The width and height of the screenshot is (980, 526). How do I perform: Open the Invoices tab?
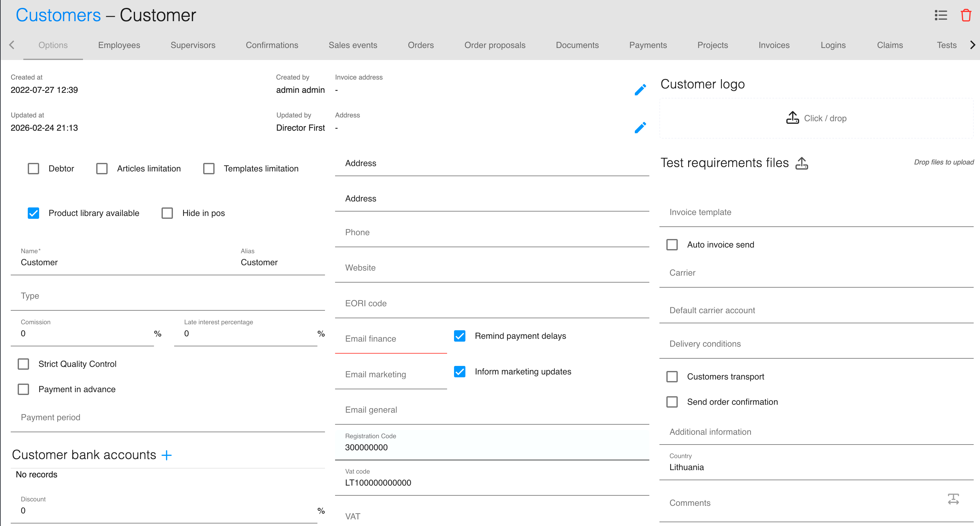point(774,45)
